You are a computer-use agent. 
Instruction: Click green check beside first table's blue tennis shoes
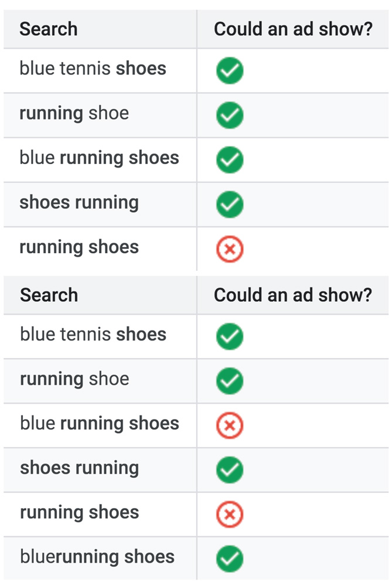(230, 71)
